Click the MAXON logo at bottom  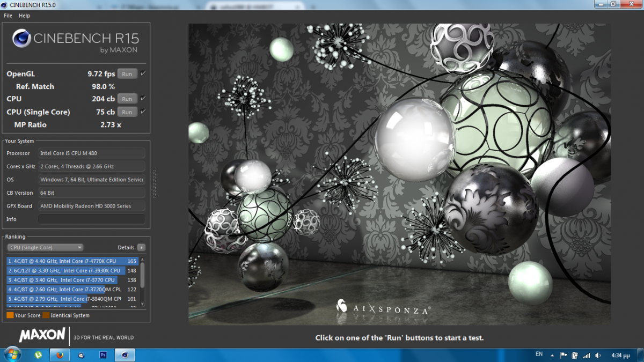42,336
